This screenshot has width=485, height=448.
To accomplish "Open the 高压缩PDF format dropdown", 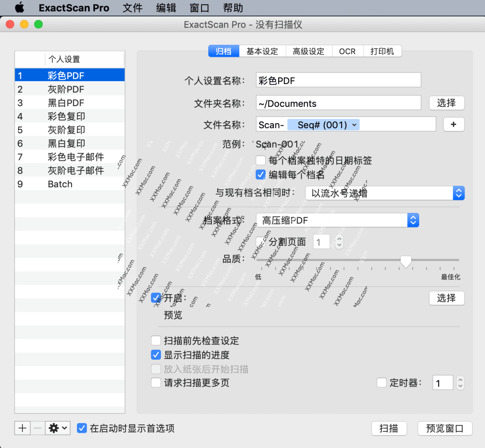I will pyautogui.click(x=338, y=220).
